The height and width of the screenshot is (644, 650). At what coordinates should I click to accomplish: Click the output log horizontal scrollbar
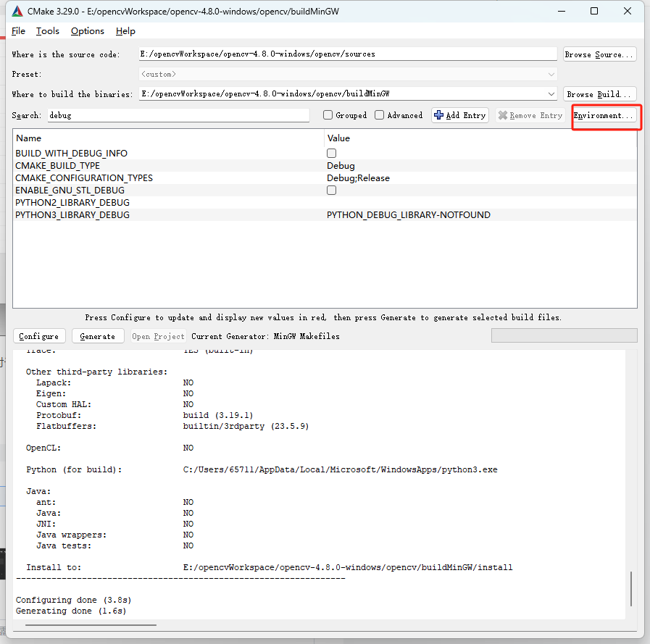tap(91, 625)
